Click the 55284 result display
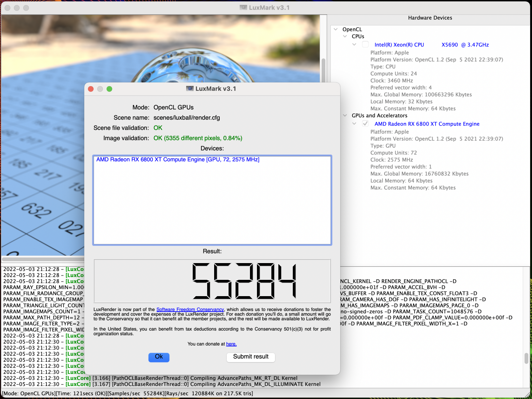Viewport: 532px width, 399px height. coord(212,281)
